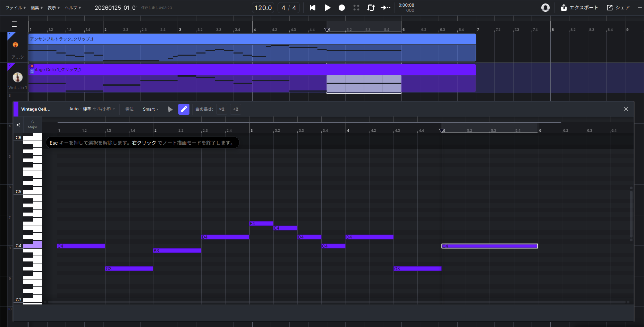Click the piano roll vertical scrollbar

point(631,214)
